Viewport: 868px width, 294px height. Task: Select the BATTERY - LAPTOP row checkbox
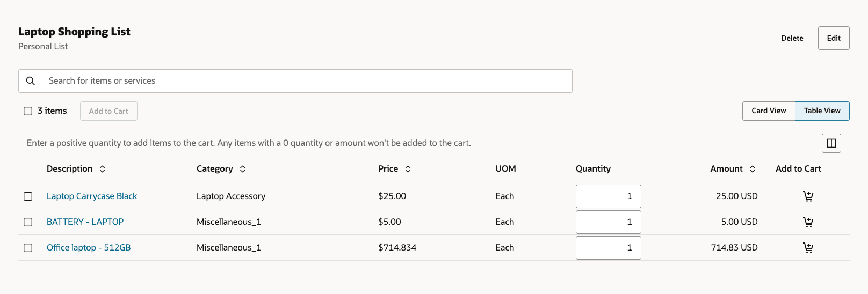(28, 222)
